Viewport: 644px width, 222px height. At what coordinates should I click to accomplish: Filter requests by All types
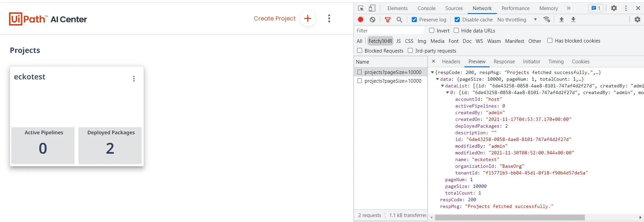(x=359, y=41)
